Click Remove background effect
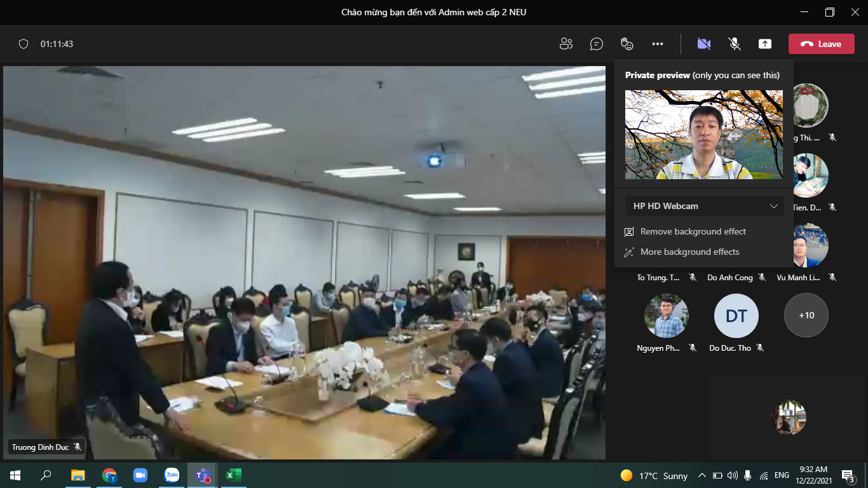868x488 pixels. (x=693, y=231)
